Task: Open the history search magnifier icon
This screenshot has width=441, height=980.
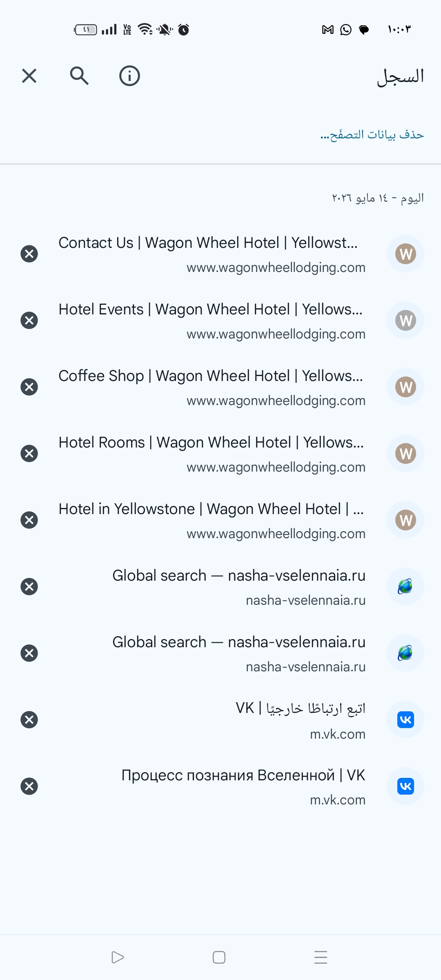Action: (79, 76)
